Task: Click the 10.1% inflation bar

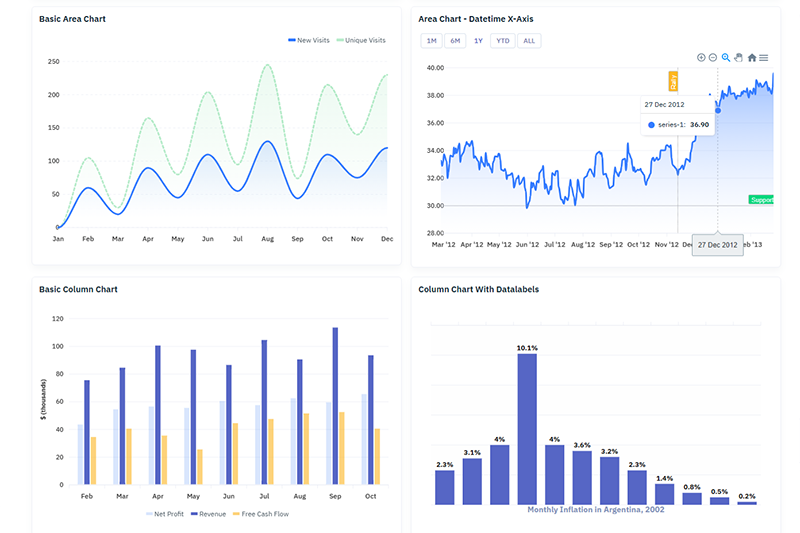Action: coord(527,428)
